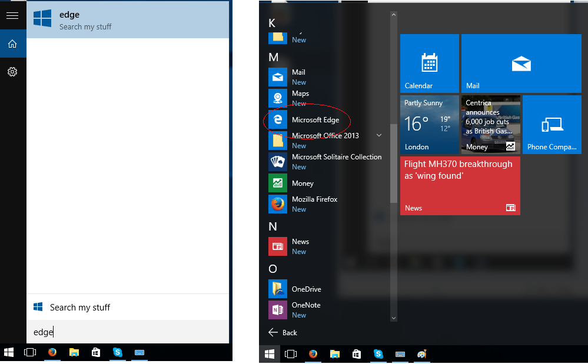Screen dimensions: 588x364
Task: Open Money in the app list
Action: [x=326, y=183]
